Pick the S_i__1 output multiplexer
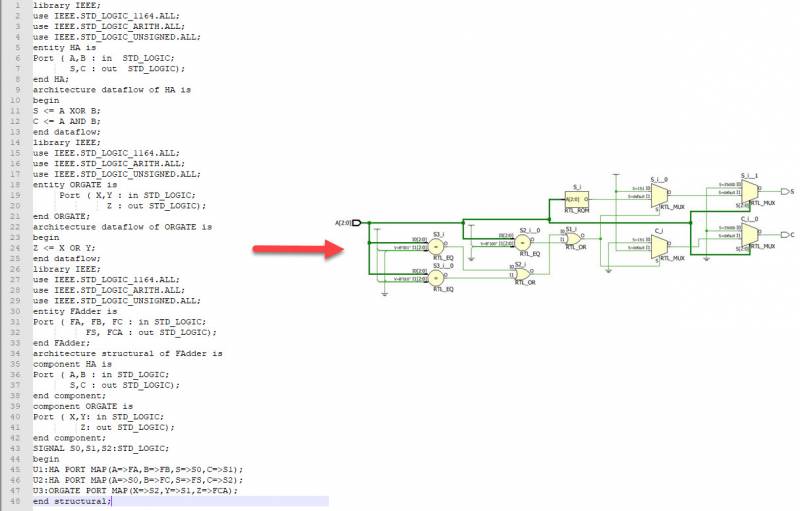The width and height of the screenshot is (800, 511). [747, 190]
